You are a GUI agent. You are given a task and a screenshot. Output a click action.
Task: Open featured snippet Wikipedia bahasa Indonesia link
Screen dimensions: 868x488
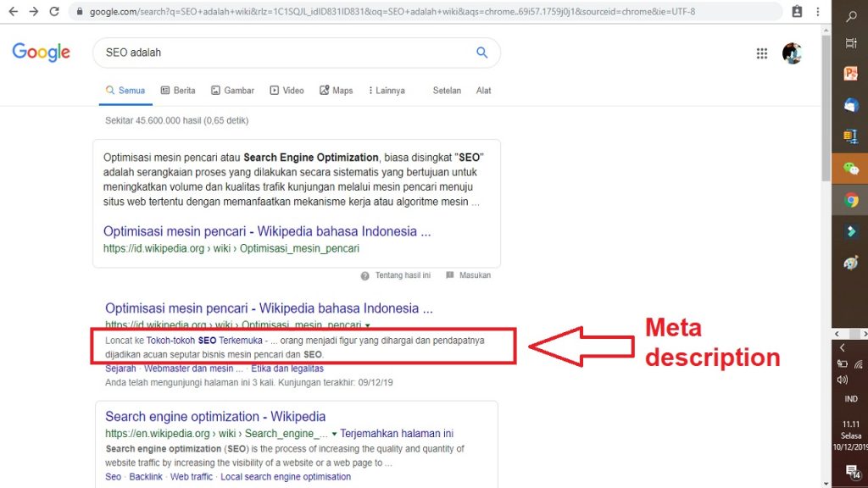[x=267, y=231]
